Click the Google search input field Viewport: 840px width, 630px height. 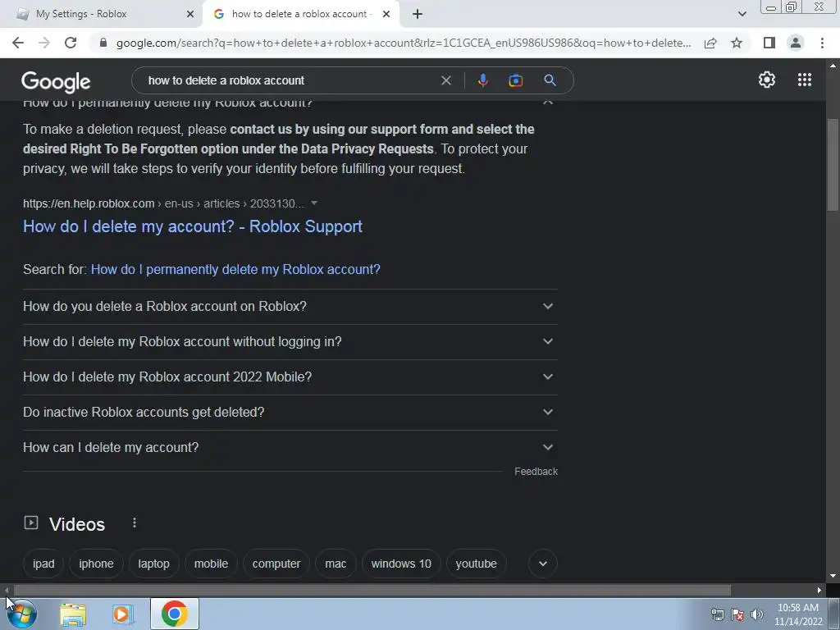pos(290,80)
